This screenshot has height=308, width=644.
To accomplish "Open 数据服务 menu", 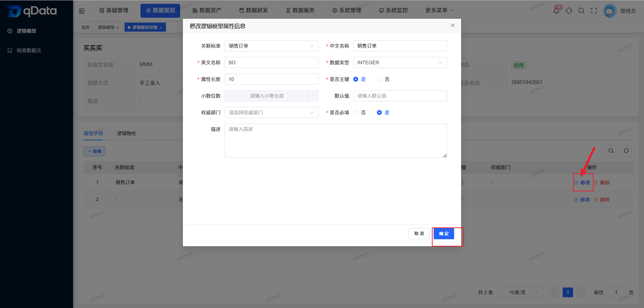I will [300, 10].
